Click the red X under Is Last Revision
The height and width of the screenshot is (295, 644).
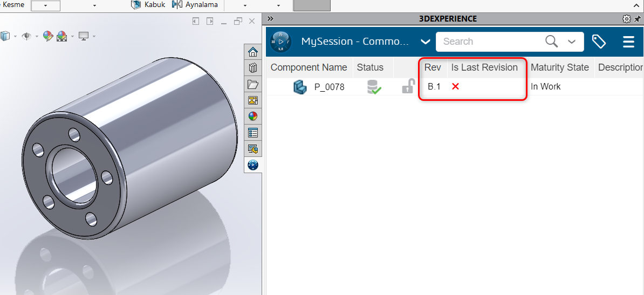(455, 86)
